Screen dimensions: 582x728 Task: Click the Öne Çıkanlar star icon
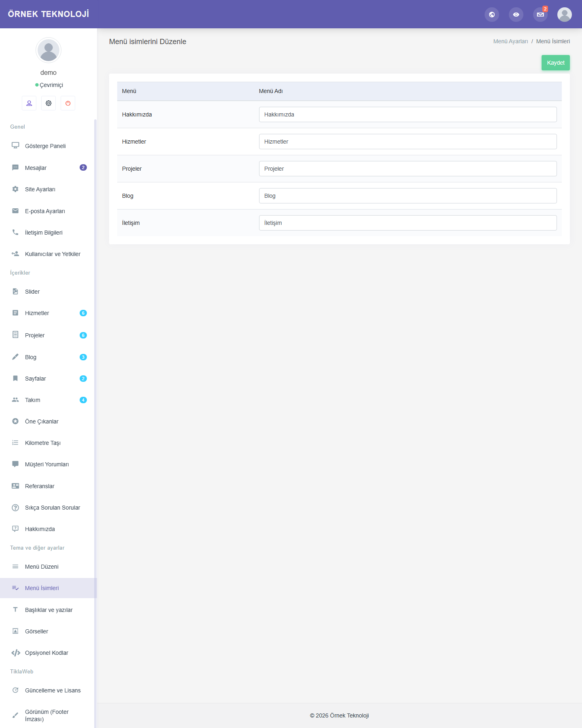point(15,421)
